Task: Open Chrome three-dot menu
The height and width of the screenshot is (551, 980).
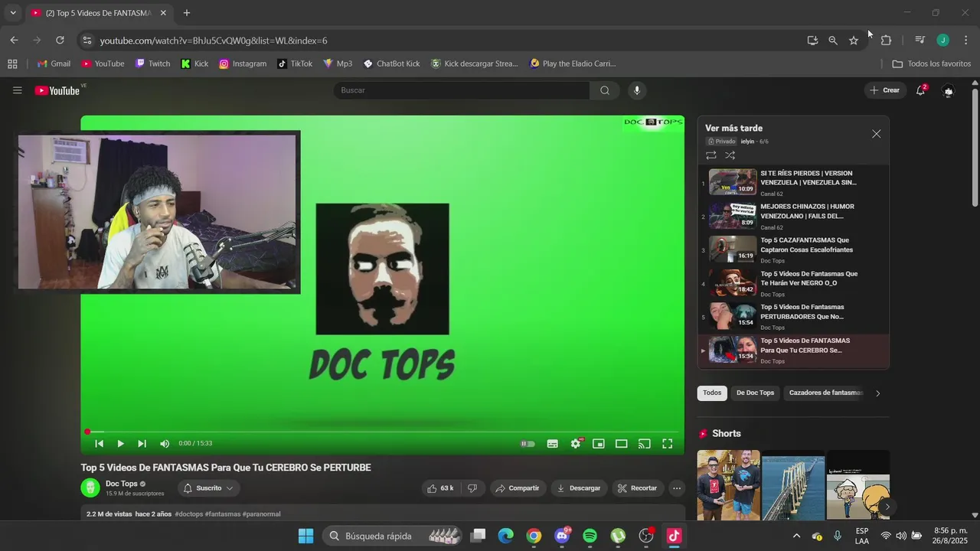Action: [965, 41]
